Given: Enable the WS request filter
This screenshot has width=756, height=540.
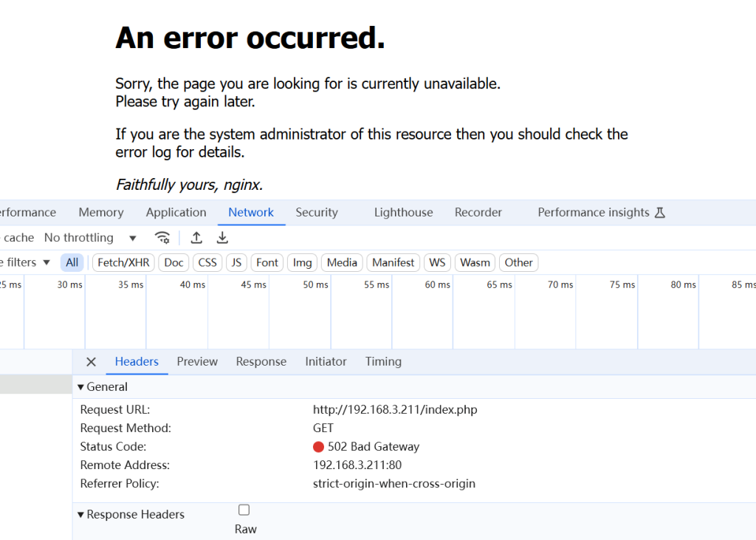Looking at the screenshot, I should coord(437,262).
